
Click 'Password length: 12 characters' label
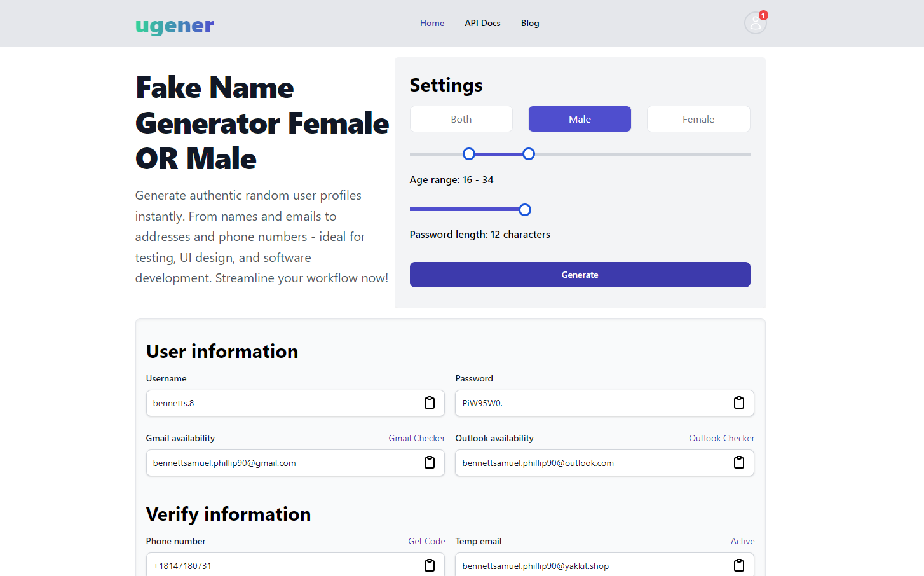[x=480, y=235]
